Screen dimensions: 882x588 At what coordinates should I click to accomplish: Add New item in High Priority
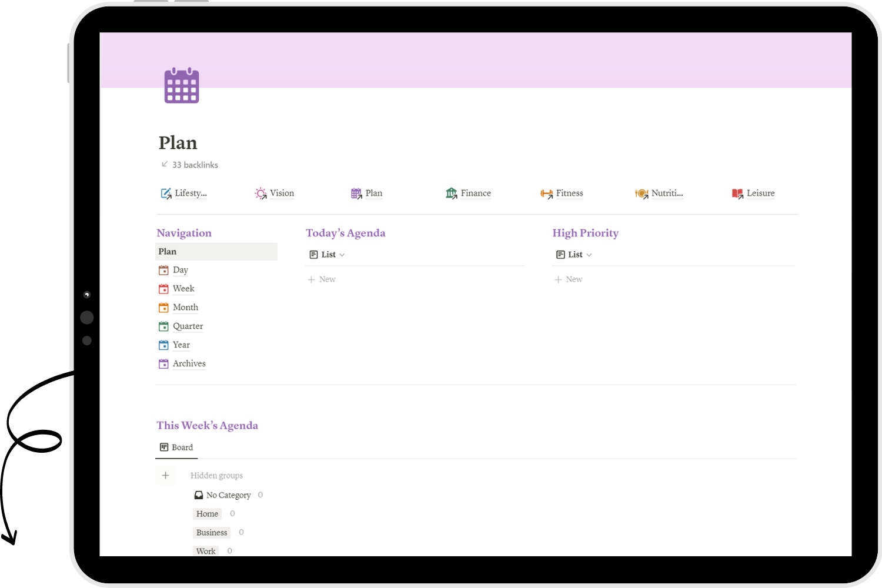point(568,279)
